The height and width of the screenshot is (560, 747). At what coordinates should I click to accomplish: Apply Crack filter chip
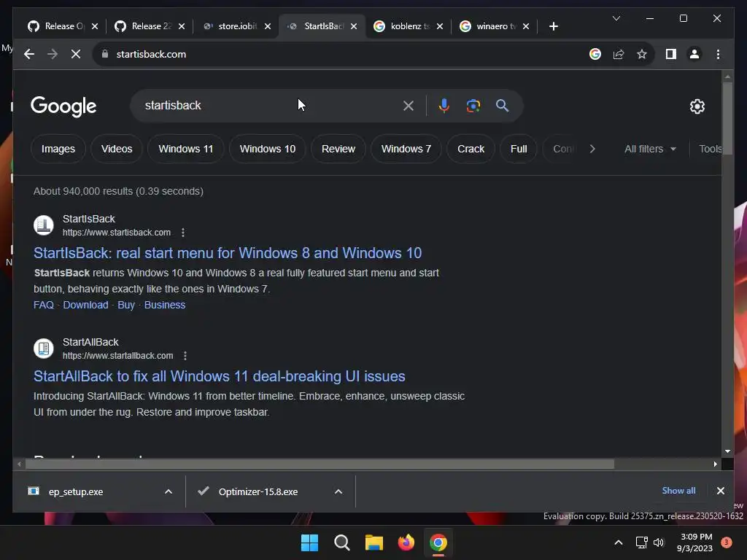[x=471, y=149]
